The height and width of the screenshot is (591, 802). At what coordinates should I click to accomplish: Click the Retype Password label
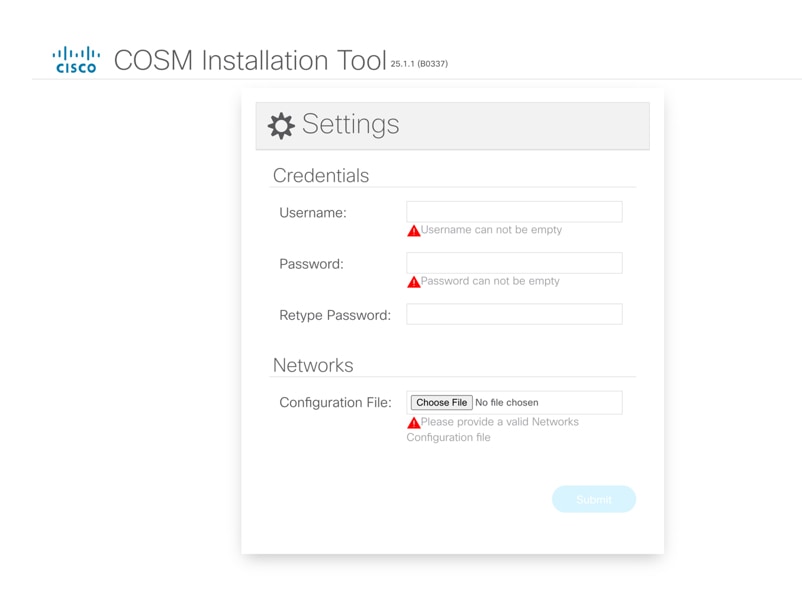point(335,315)
